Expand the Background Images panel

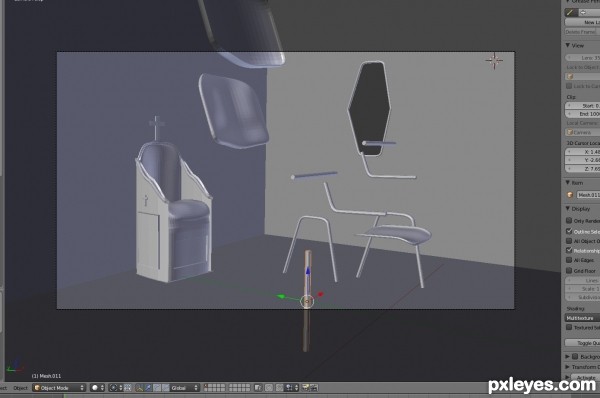[568, 357]
